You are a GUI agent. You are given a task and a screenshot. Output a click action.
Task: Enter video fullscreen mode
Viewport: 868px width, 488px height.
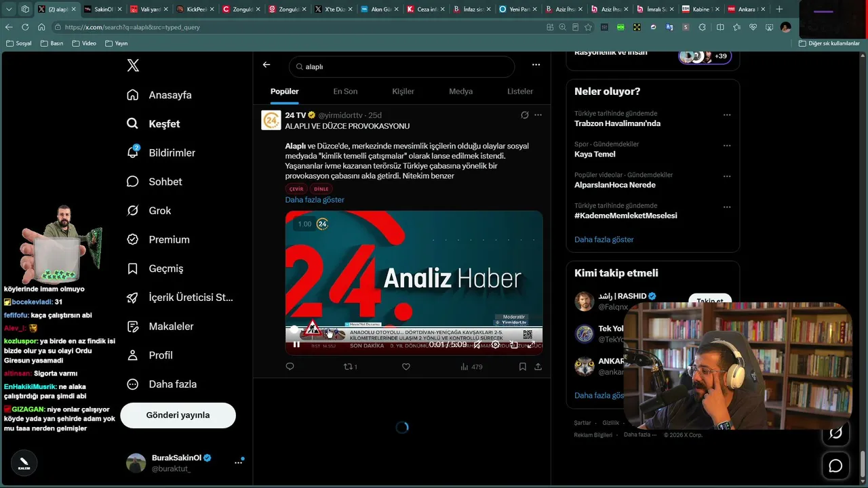pos(532,344)
